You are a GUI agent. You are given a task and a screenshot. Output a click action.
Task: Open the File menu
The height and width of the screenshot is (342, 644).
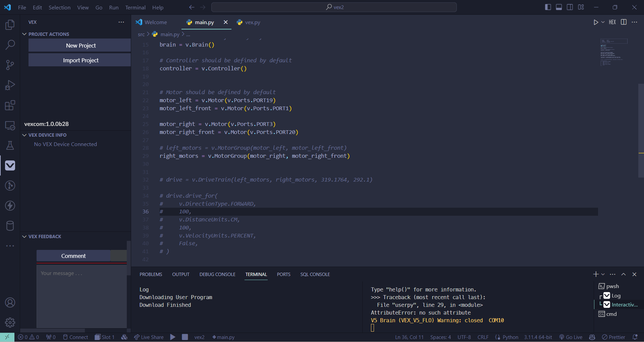coord(22,7)
